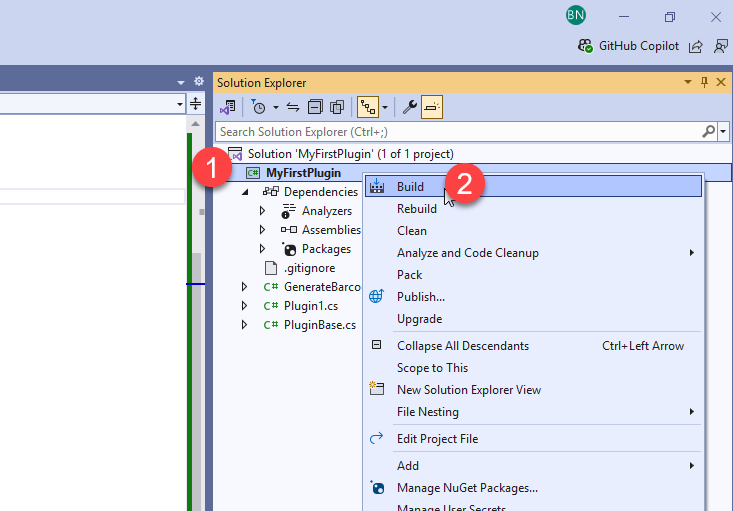Choose Clean from the context menu

[533, 230]
